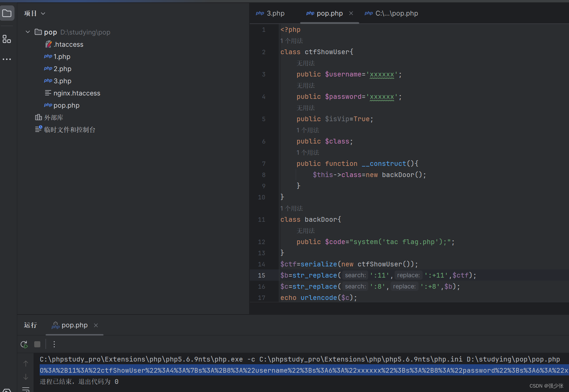
Task: Click the process finished exit code message
Action: tap(79, 382)
